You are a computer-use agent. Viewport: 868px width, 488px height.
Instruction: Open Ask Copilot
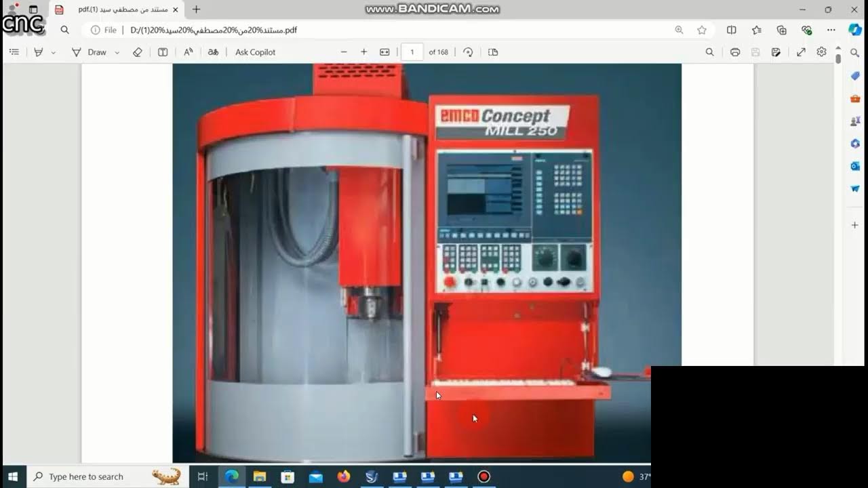tap(255, 52)
